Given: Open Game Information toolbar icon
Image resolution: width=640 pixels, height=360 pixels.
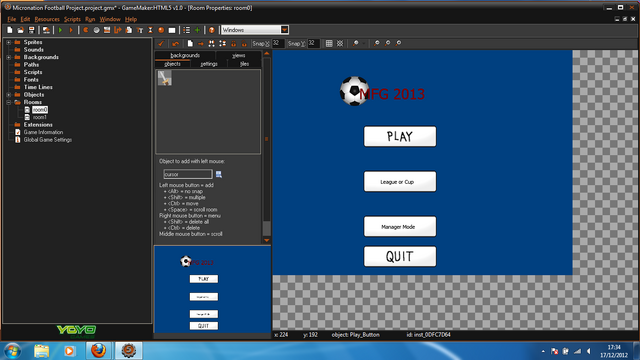Looking at the screenshot, I should 187,30.
